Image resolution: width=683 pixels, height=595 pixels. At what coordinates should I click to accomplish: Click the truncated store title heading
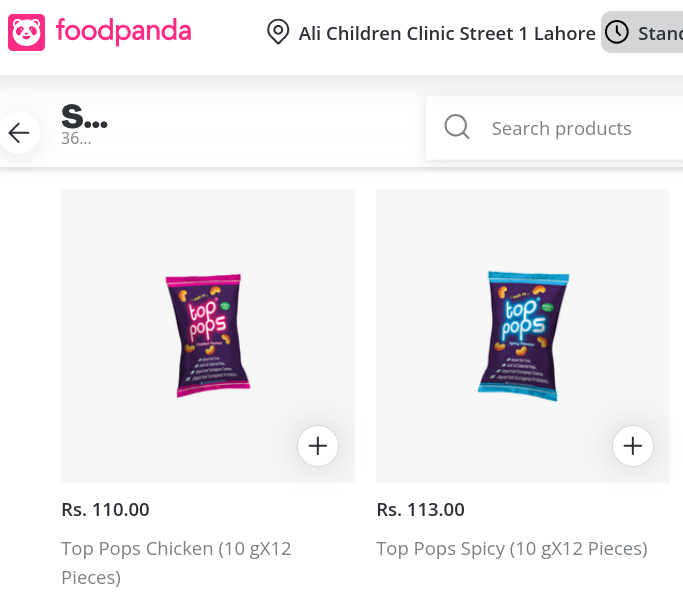84,118
